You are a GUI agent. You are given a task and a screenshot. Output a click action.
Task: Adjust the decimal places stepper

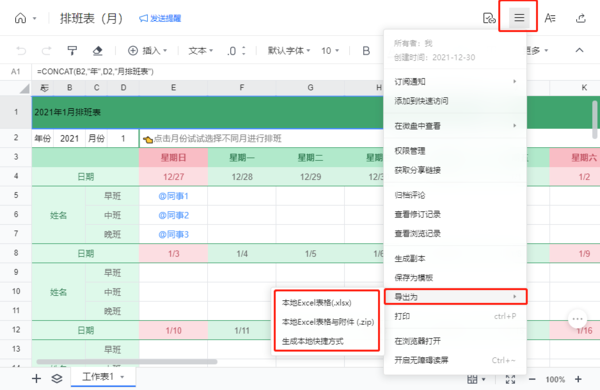pos(236,51)
